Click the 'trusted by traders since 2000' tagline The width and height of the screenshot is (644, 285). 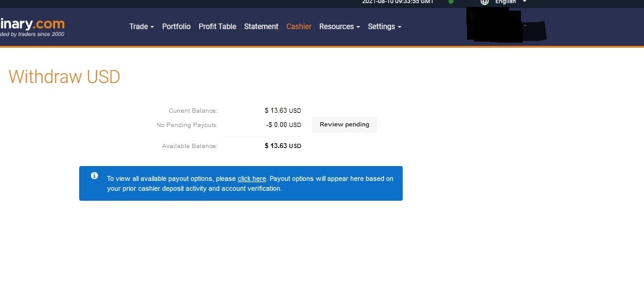(32, 35)
